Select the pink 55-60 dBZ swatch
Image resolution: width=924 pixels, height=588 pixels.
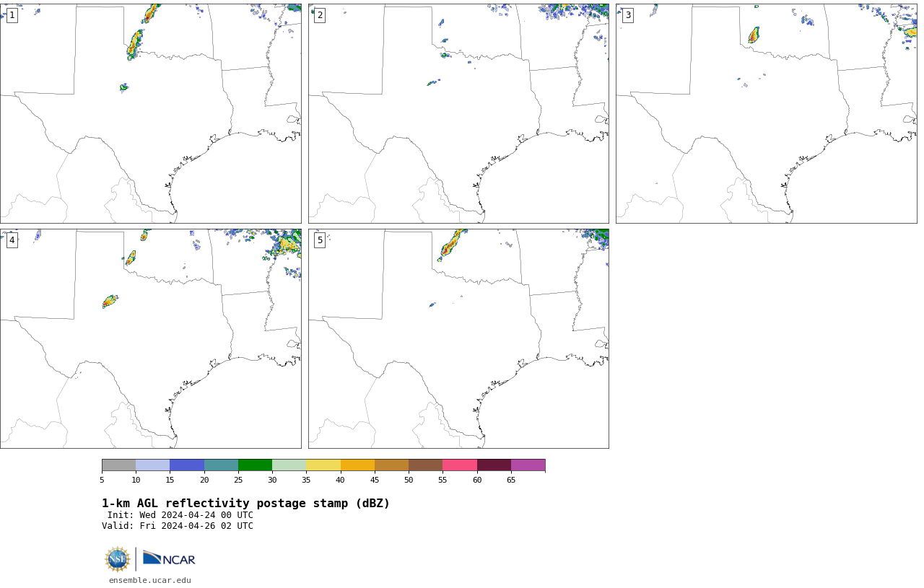tap(460, 465)
